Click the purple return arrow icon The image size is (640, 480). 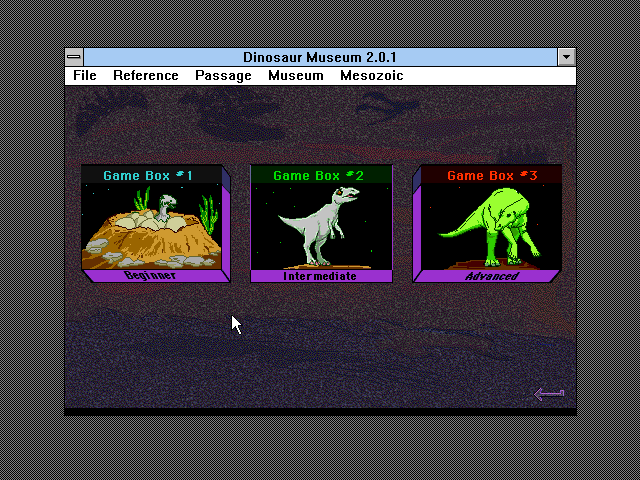click(x=549, y=394)
